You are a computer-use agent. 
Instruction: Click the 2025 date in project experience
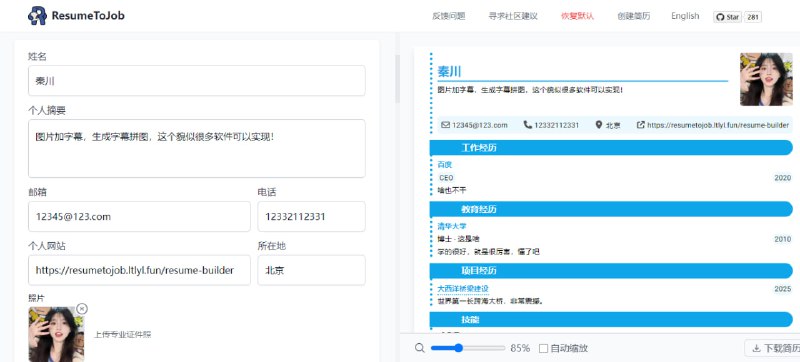tap(783, 289)
